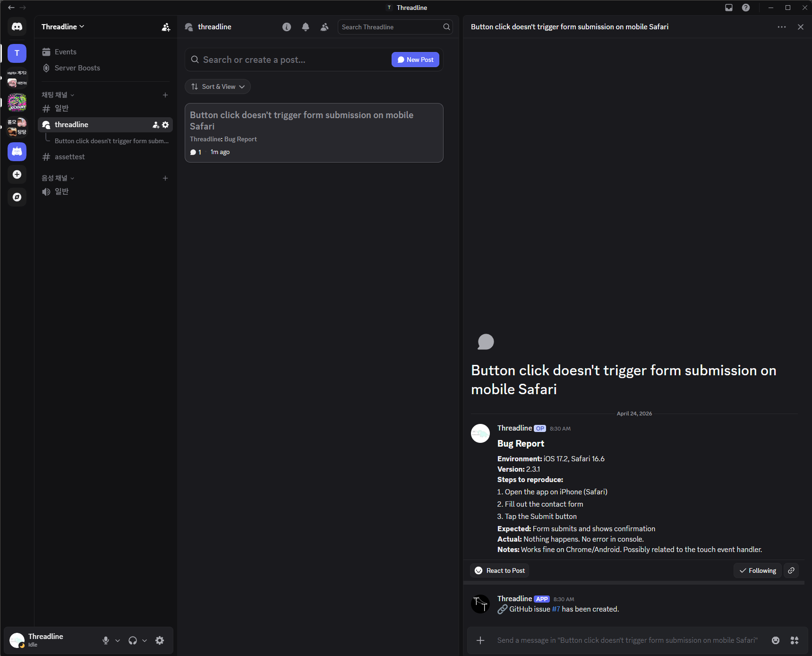
Task: Go back using the title bar arrow
Action: coord(11,8)
